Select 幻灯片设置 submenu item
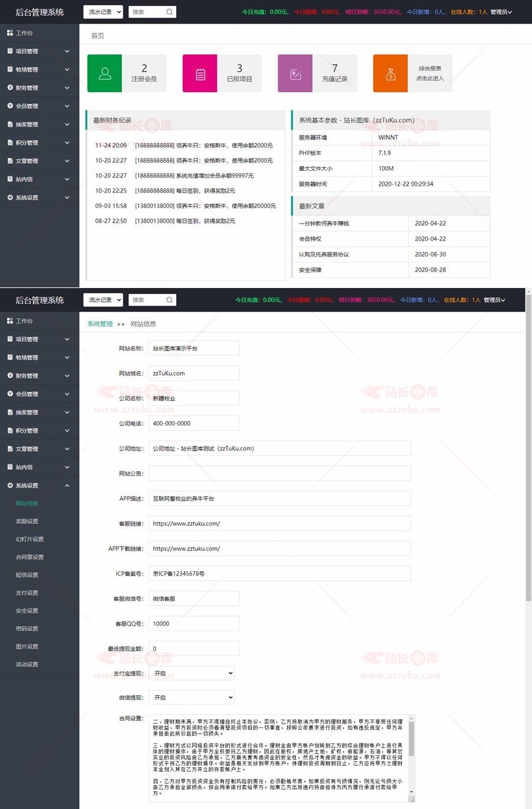The height and width of the screenshot is (809, 532). point(30,539)
